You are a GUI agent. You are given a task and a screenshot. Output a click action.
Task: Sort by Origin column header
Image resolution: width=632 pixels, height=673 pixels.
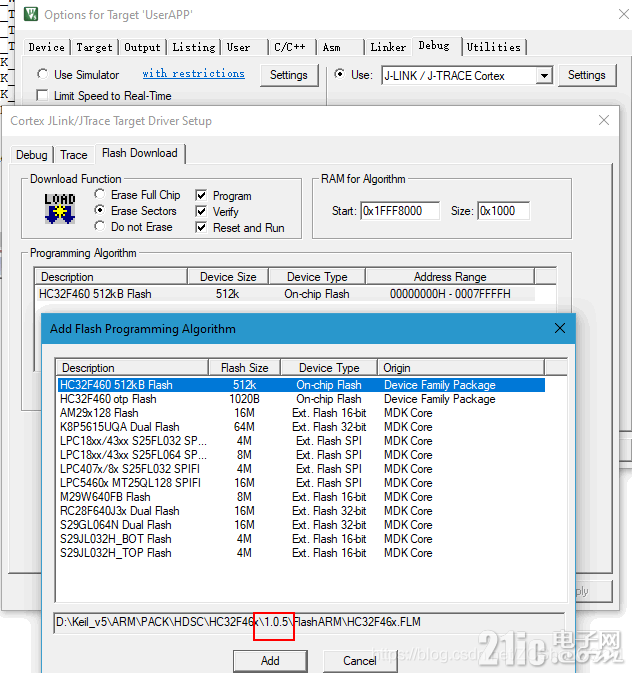click(x=461, y=368)
